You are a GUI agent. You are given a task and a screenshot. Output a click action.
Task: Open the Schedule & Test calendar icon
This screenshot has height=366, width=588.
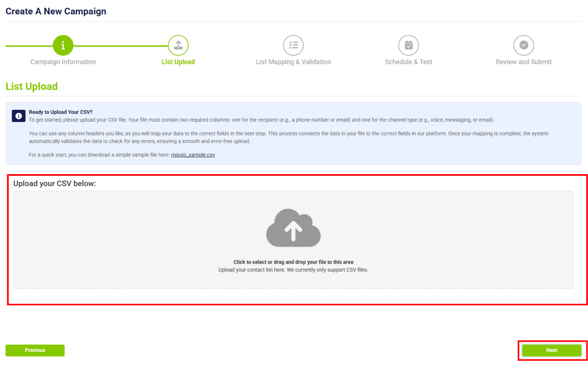pos(408,45)
